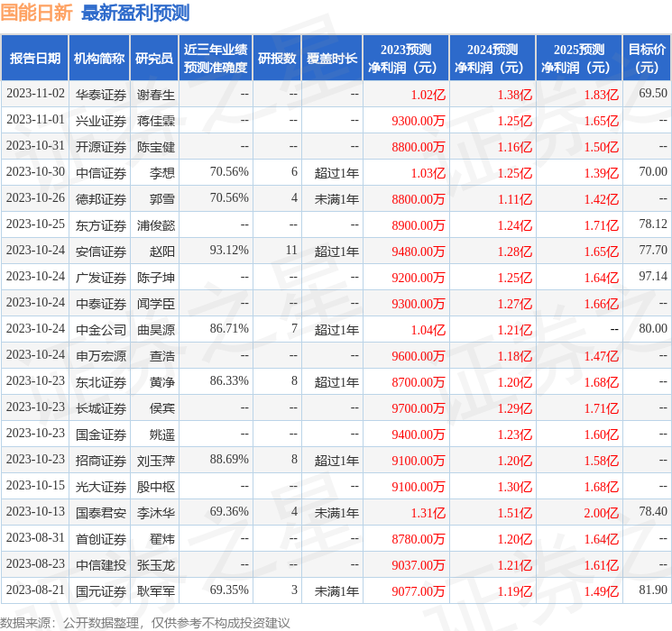Select analyst 谢春生

tap(156, 95)
